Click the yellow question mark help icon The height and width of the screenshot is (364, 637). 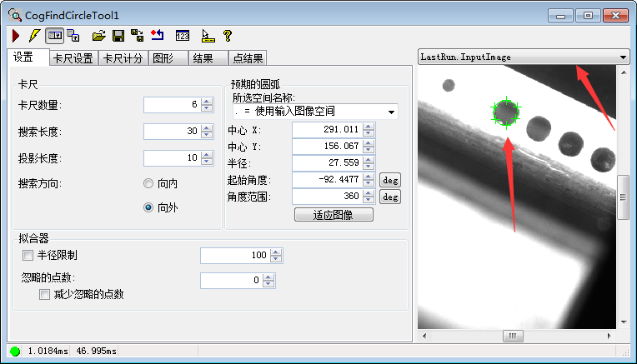(x=227, y=36)
